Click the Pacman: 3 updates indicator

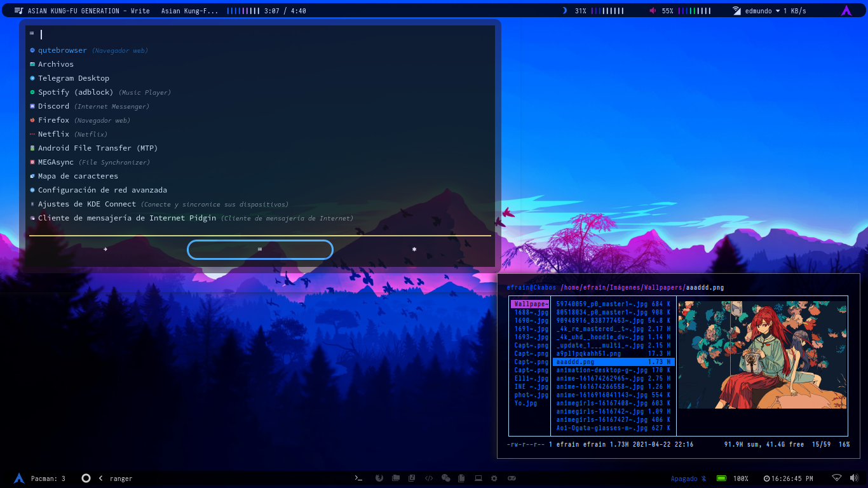pos(48,478)
